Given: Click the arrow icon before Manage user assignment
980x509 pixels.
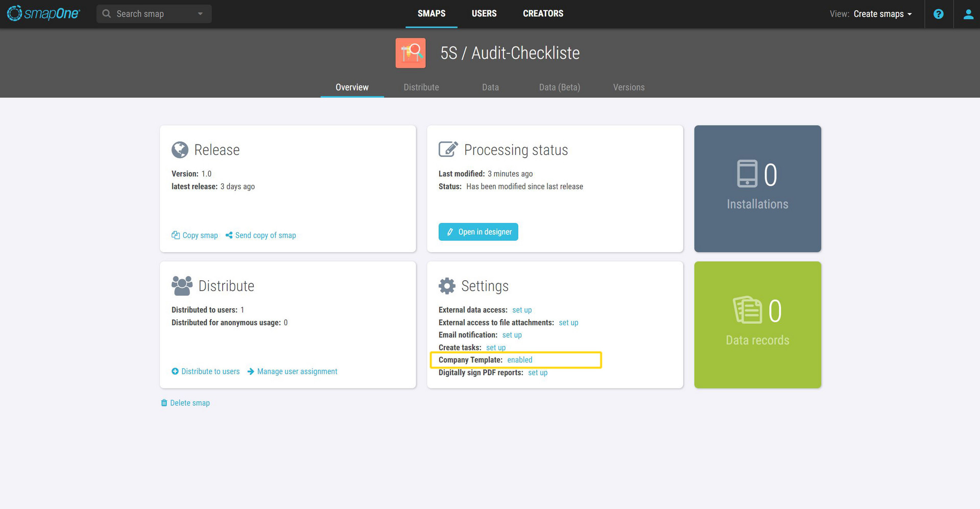Looking at the screenshot, I should click(251, 371).
